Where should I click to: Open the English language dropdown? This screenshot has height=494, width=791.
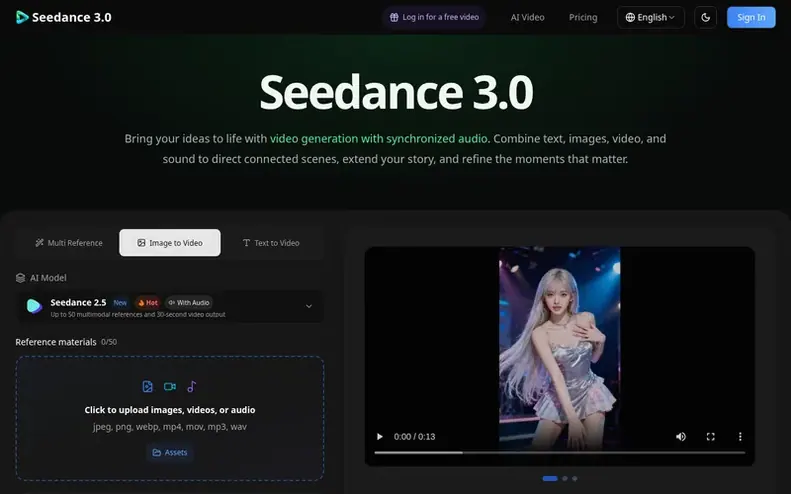click(651, 17)
